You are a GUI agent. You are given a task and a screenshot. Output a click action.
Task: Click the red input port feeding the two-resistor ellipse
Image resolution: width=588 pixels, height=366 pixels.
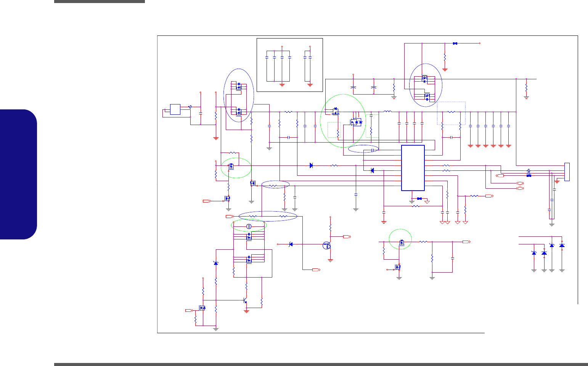(230, 216)
